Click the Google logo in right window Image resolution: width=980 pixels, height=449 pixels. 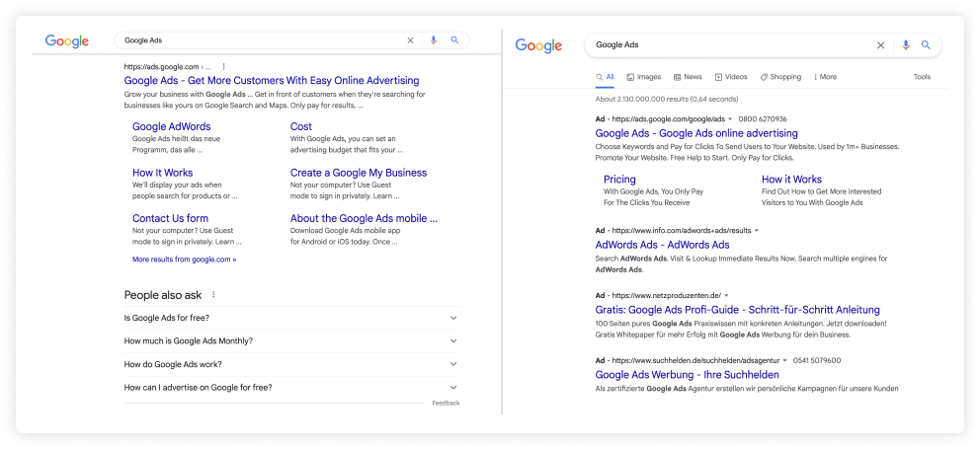click(x=538, y=45)
